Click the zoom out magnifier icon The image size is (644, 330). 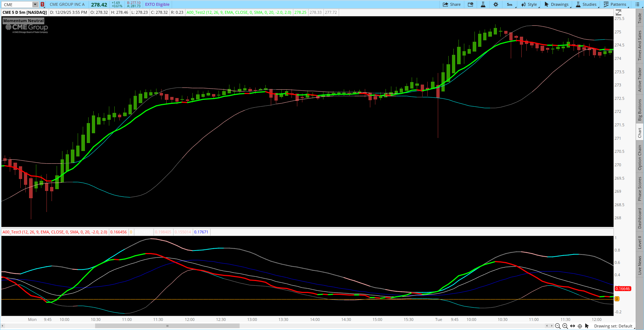coord(558,326)
